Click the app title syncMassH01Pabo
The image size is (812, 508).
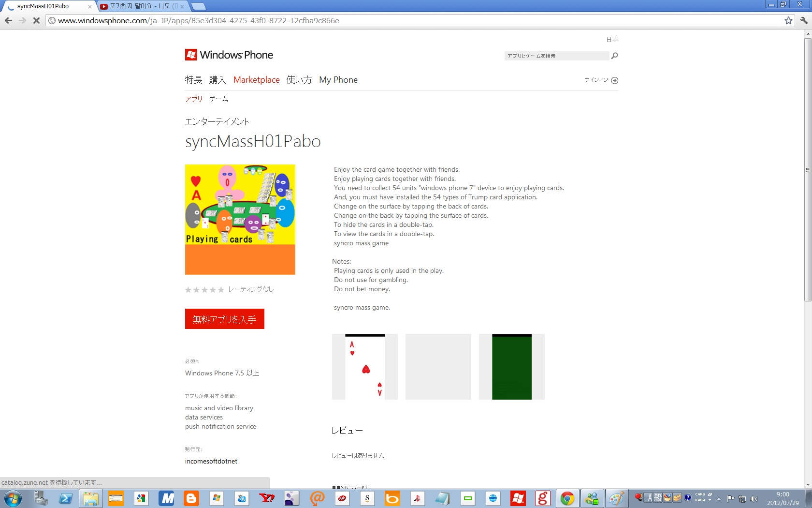[x=253, y=141]
